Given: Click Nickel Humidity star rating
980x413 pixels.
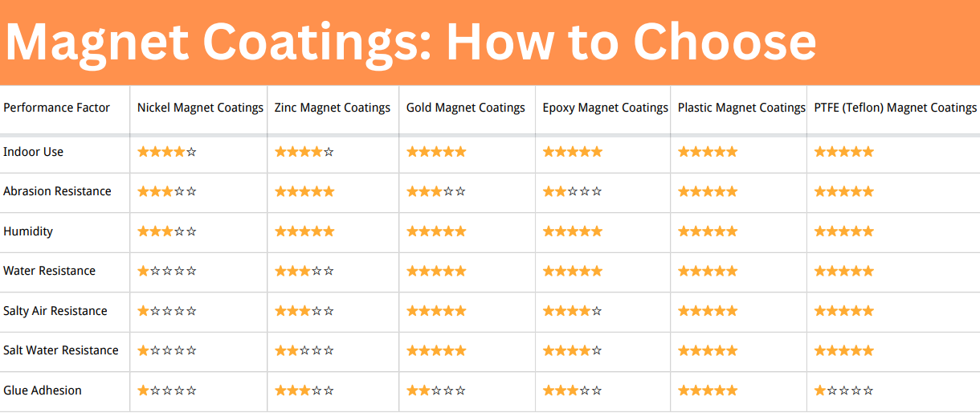Looking at the screenshot, I should click(x=167, y=231).
